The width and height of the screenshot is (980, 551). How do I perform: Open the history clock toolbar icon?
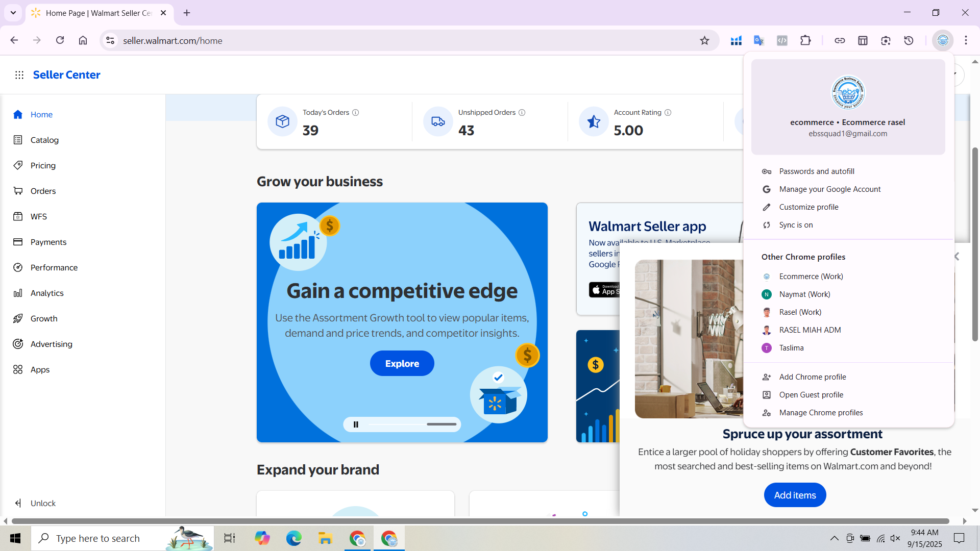point(909,40)
